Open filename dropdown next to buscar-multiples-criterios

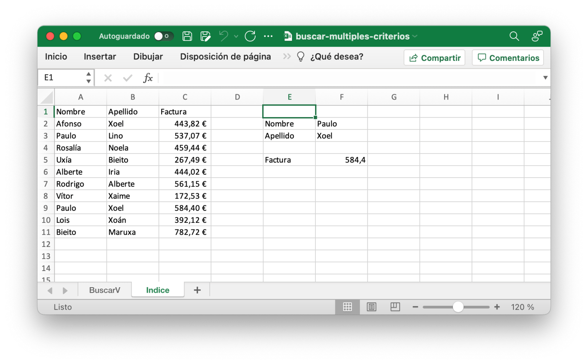pos(415,36)
